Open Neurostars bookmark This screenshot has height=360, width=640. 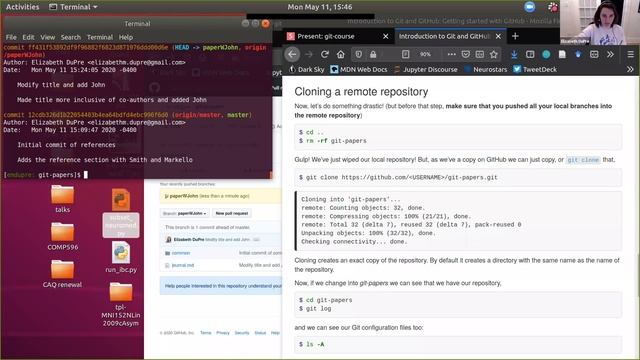[x=486, y=69]
